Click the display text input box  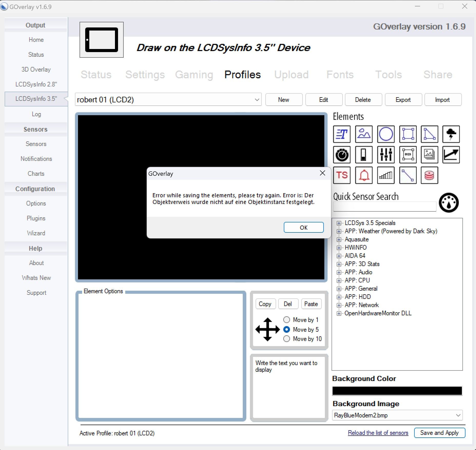(x=289, y=388)
